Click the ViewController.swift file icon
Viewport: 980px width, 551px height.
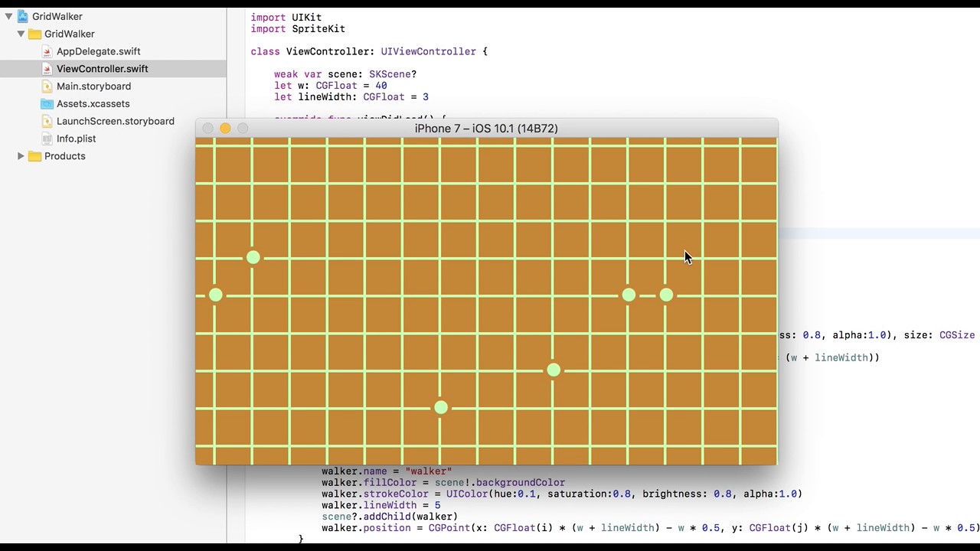(x=47, y=69)
